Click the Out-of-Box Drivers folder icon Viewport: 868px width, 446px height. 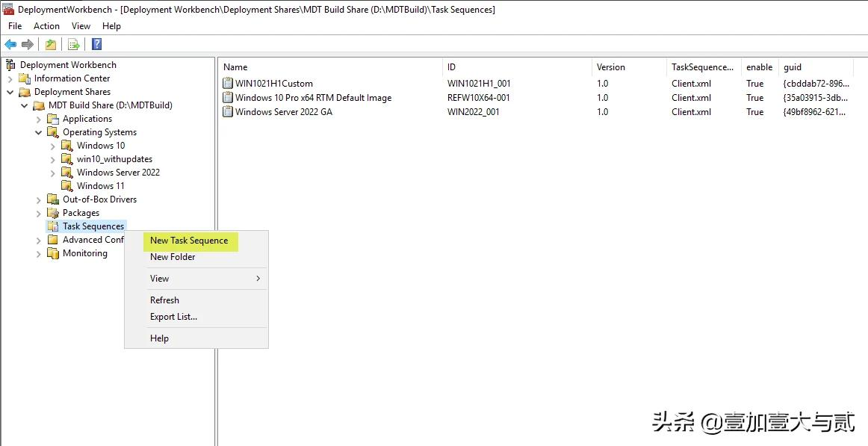[x=53, y=199]
